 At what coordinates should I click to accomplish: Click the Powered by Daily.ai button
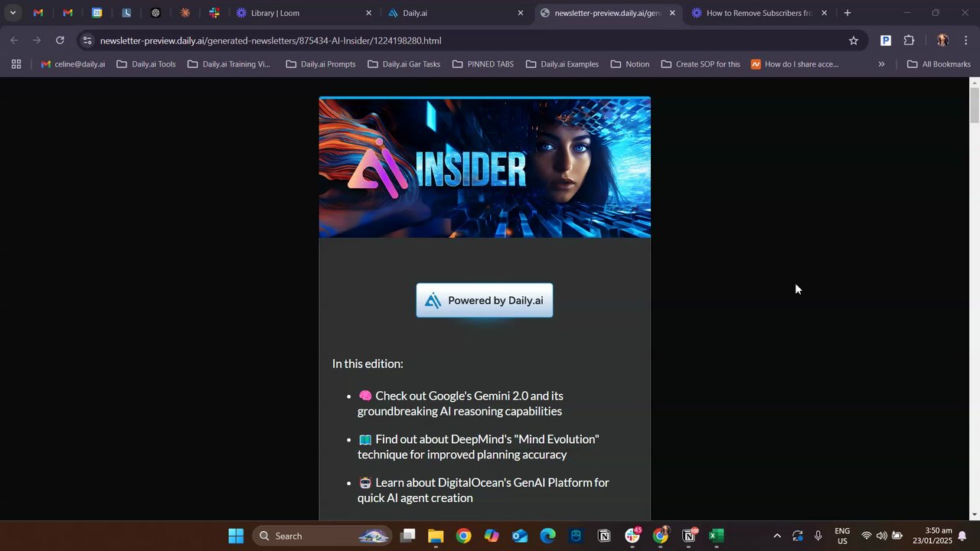point(485,301)
